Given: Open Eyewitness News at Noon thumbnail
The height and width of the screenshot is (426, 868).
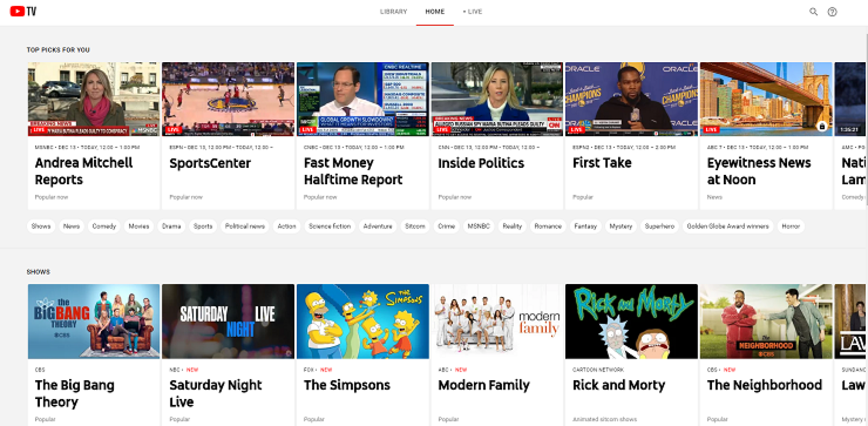Looking at the screenshot, I should (x=766, y=99).
